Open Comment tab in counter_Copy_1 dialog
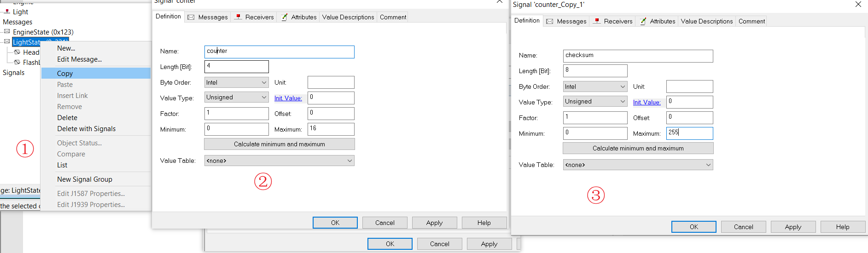This screenshot has height=253, width=868. pos(751,21)
